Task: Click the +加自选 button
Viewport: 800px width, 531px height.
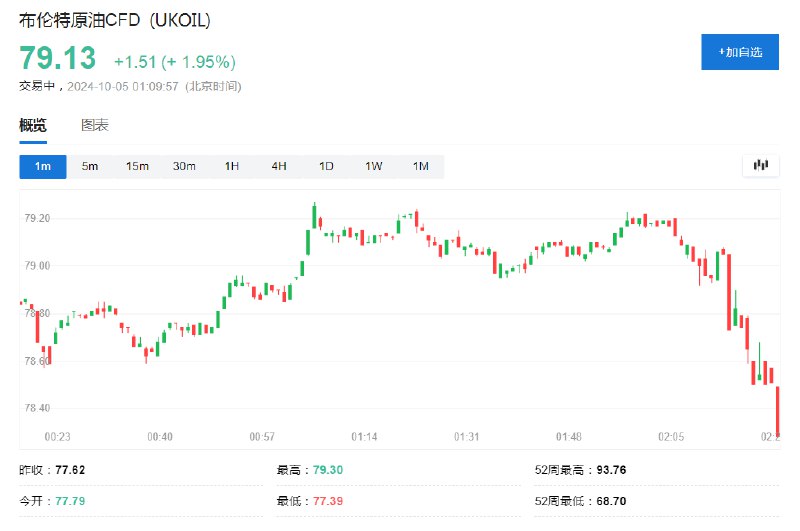Action: tap(740, 52)
